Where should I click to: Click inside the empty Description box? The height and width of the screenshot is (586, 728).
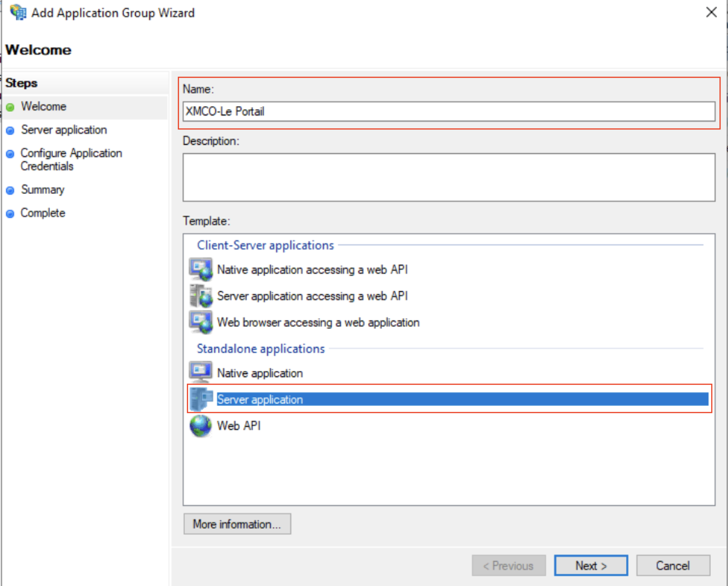coord(449,177)
